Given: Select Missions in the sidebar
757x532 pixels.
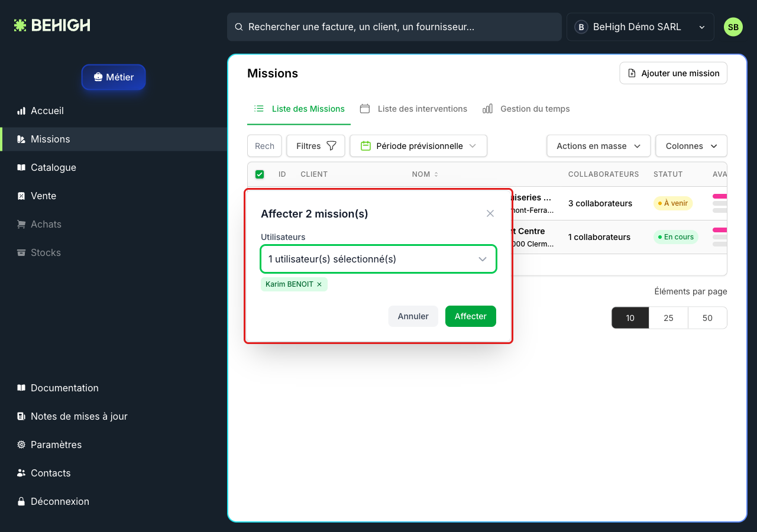Looking at the screenshot, I should pos(114,139).
